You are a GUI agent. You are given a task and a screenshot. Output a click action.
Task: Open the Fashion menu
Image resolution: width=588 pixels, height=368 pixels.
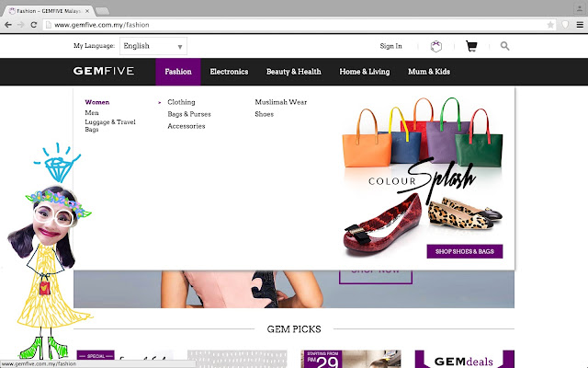[x=178, y=72]
